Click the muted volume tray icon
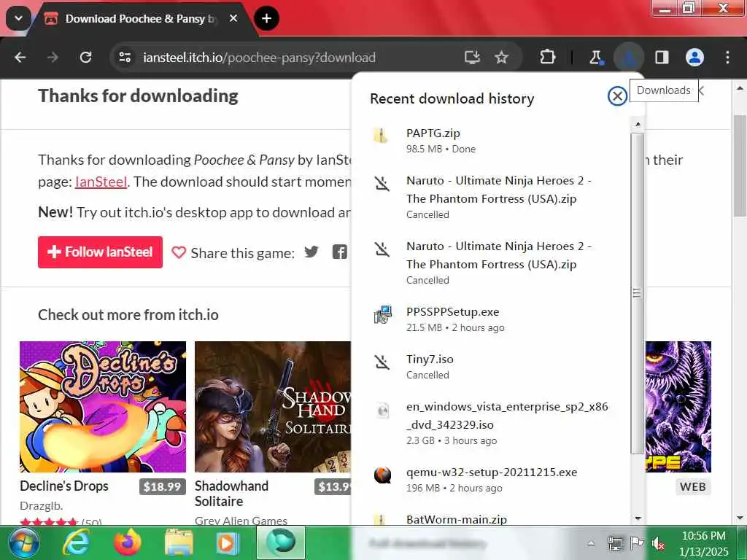Image resolution: width=747 pixels, height=560 pixels. coord(658,542)
